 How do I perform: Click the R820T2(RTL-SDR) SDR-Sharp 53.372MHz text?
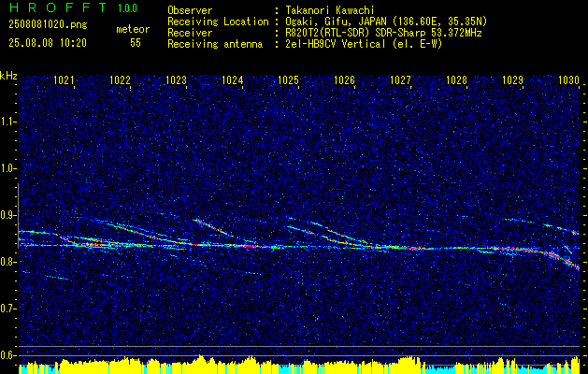[381, 33]
